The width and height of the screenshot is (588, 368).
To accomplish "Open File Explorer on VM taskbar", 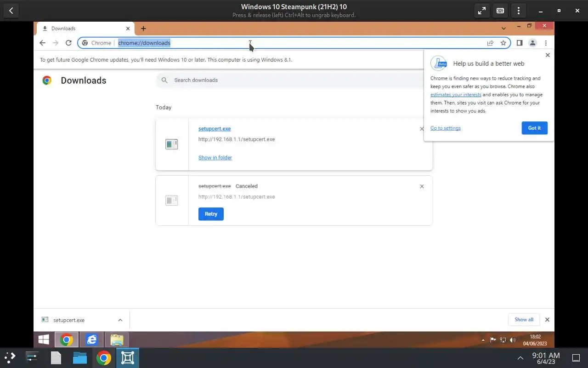I will [117, 340].
